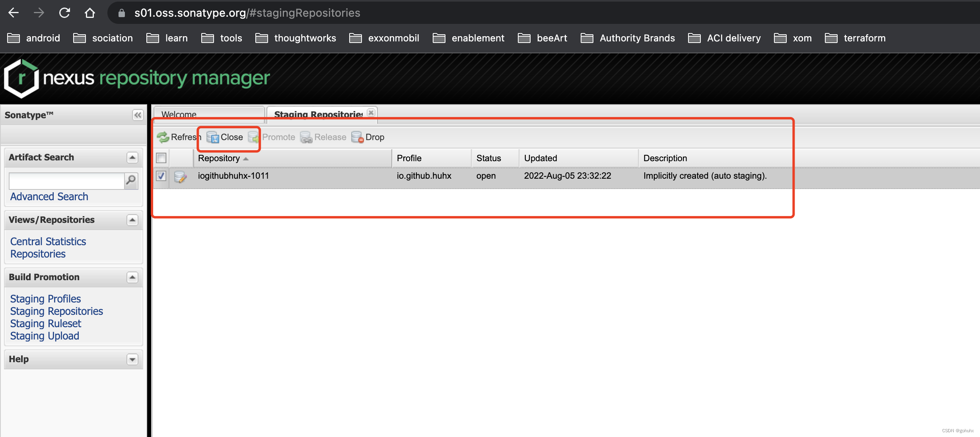Reload the page with the refresh icon
This screenshot has height=437, width=980.
pos(65,13)
